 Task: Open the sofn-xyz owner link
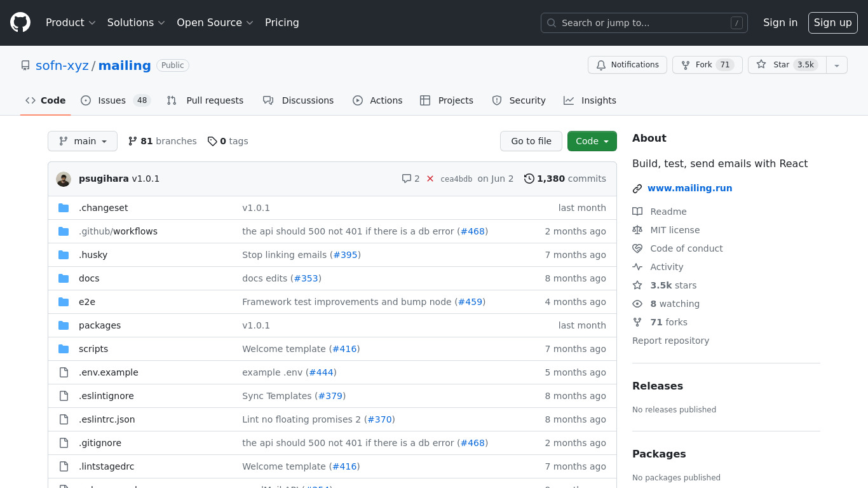pos(62,65)
